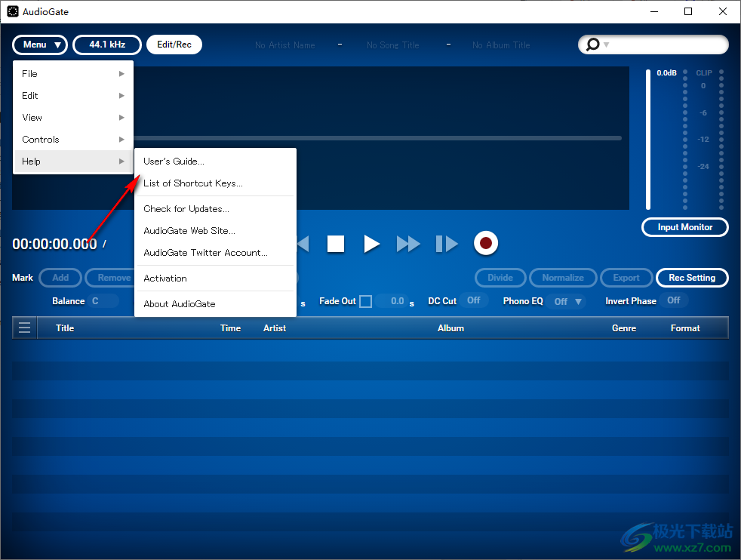Open the Rec Setting button
The image size is (741, 560).
(692, 278)
